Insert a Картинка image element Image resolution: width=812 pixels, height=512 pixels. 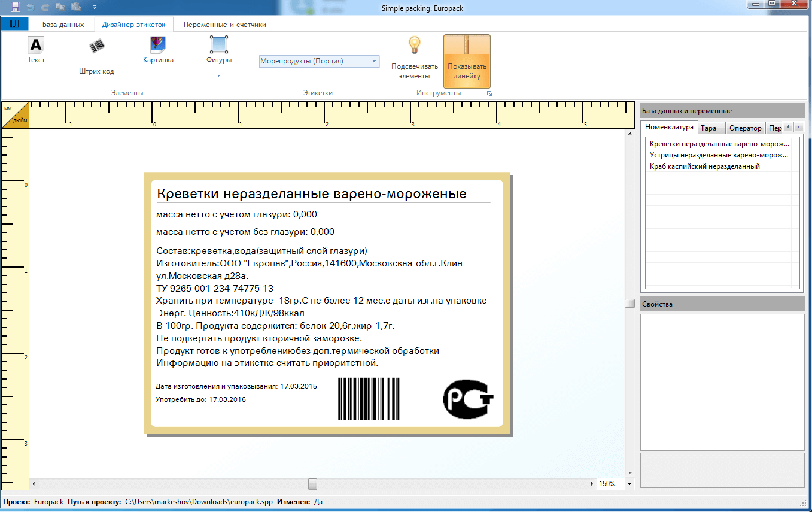coord(158,50)
